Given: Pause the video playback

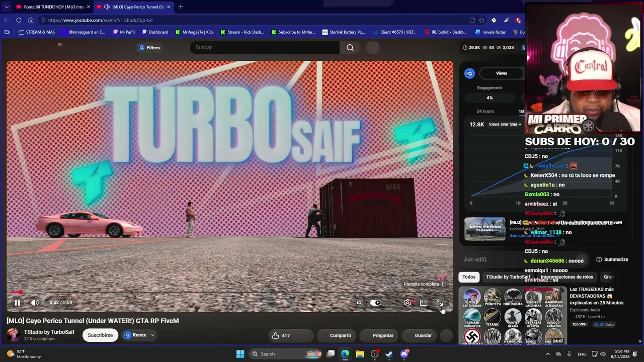Looking at the screenshot, I should coord(17,303).
